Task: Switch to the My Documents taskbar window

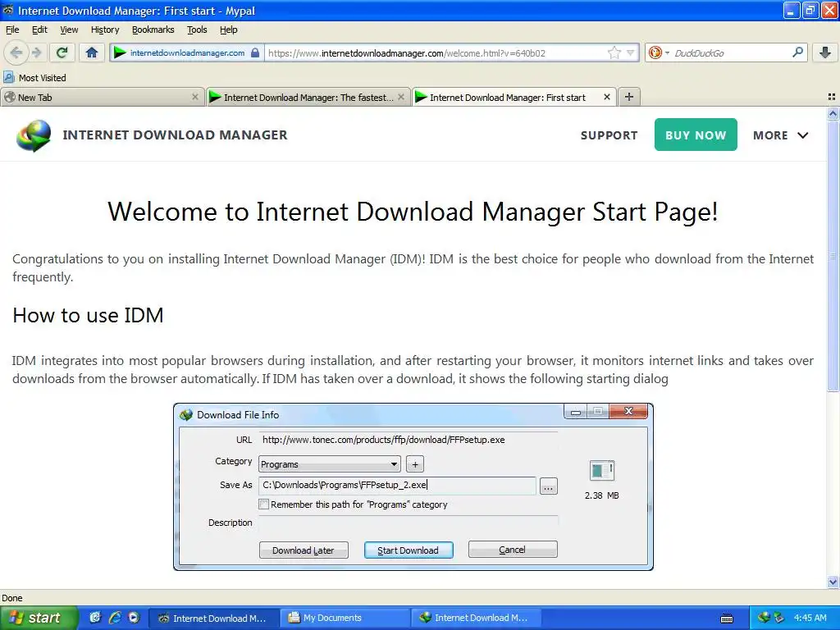Action: click(345, 619)
